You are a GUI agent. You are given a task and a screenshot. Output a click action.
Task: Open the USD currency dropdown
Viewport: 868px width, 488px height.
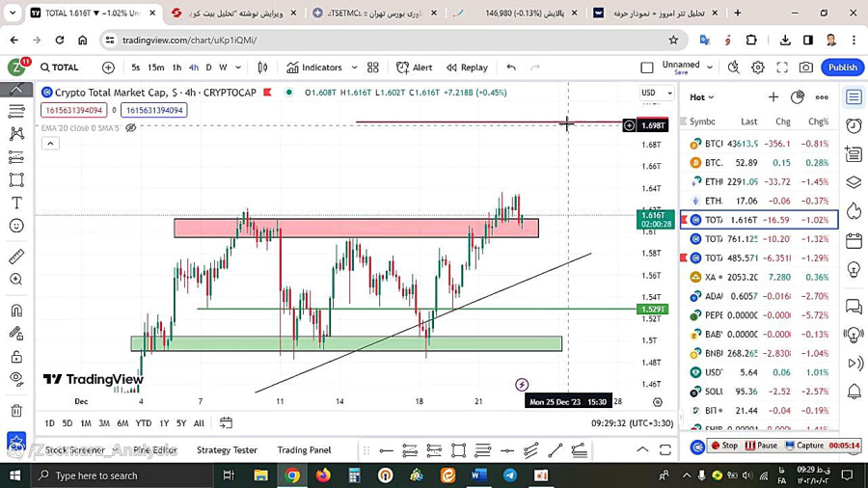[657, 93]
